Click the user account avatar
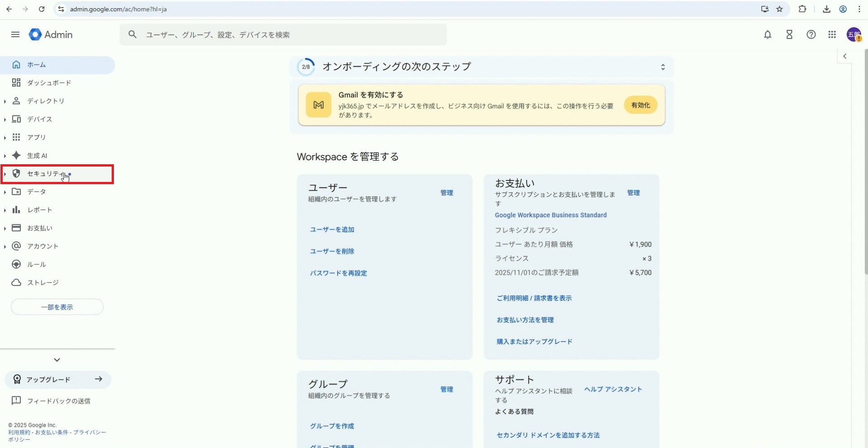Screen dimensions: 868x448 click(x=854, y=35)
